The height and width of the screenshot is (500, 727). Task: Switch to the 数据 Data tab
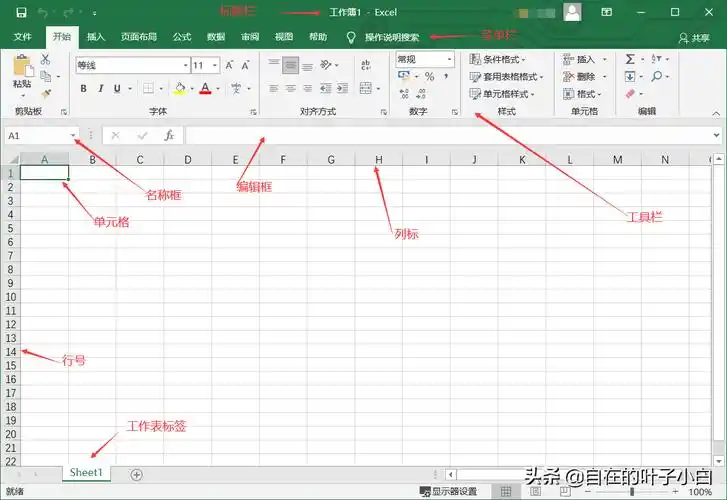(x=216, y=37)
